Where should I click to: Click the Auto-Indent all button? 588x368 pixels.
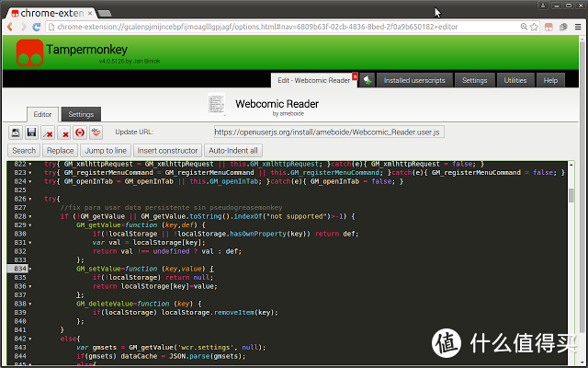coord(232,151)
